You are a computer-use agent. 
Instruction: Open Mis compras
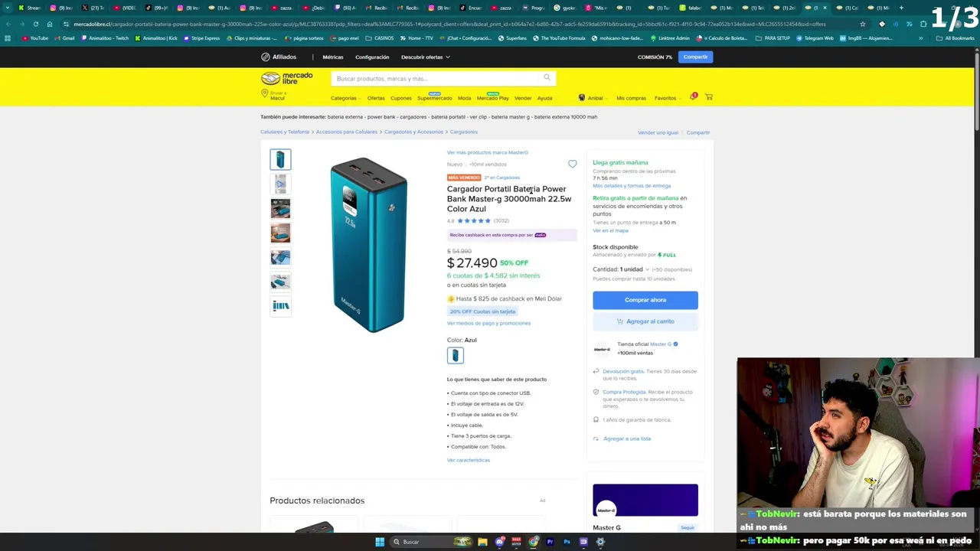631,98
